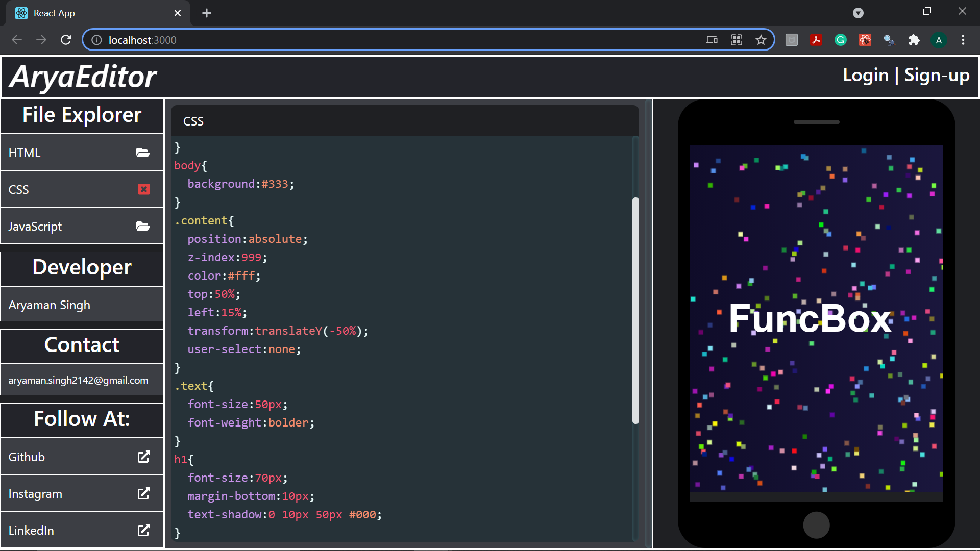Image resolution: width=980 pixels, height=551 pixels.
Task: Close the CSS file with red X icon
Action: pyautogui.click(x=144, y=189)
